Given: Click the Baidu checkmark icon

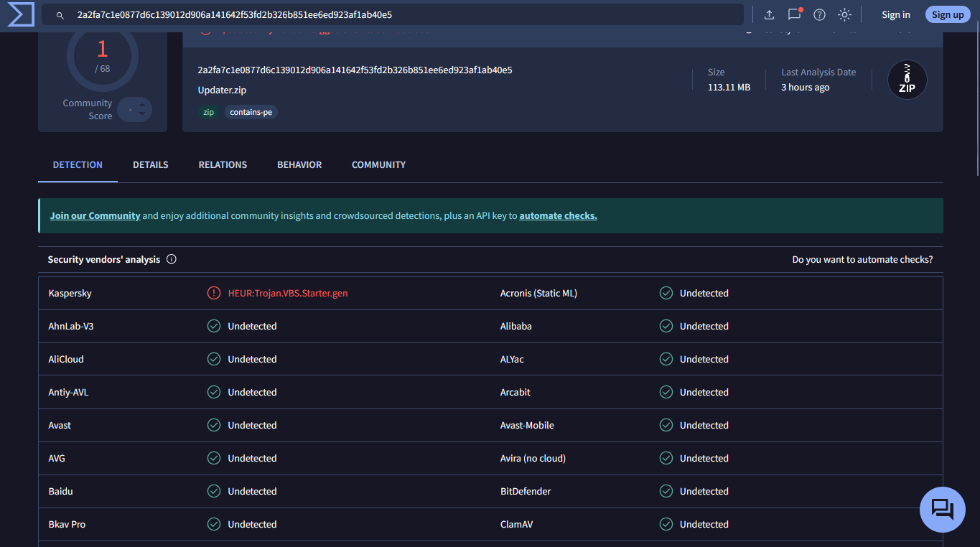Looking at the screenshot, I should [x=214, y=491].
